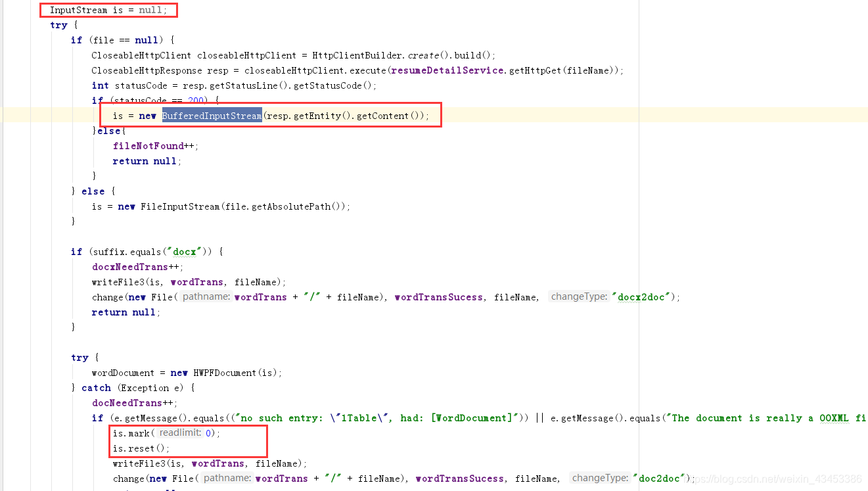Click the "try {" above wordDocument assignment
Image resolution: width=868 pixels, height=491 pixels.
coord(85,358)
